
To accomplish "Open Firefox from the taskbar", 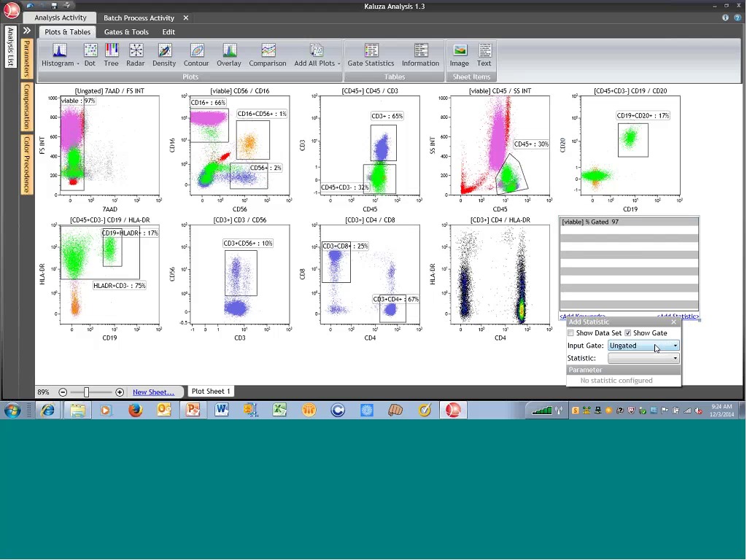I will [x=135, y=410].
